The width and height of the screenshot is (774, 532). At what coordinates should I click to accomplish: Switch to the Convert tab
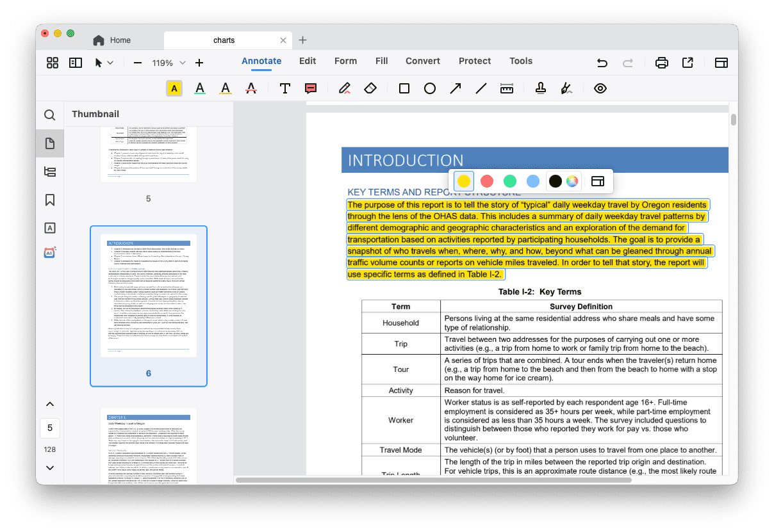point(422,61)
